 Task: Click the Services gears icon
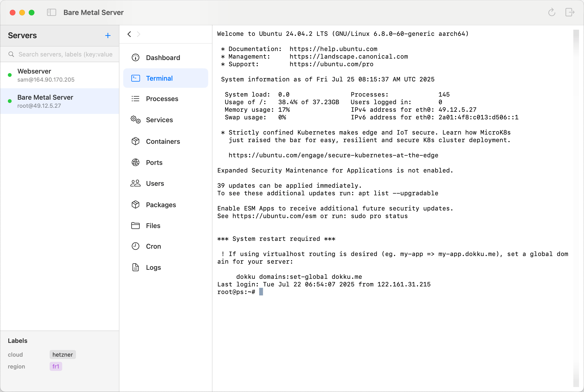[135, 120]
